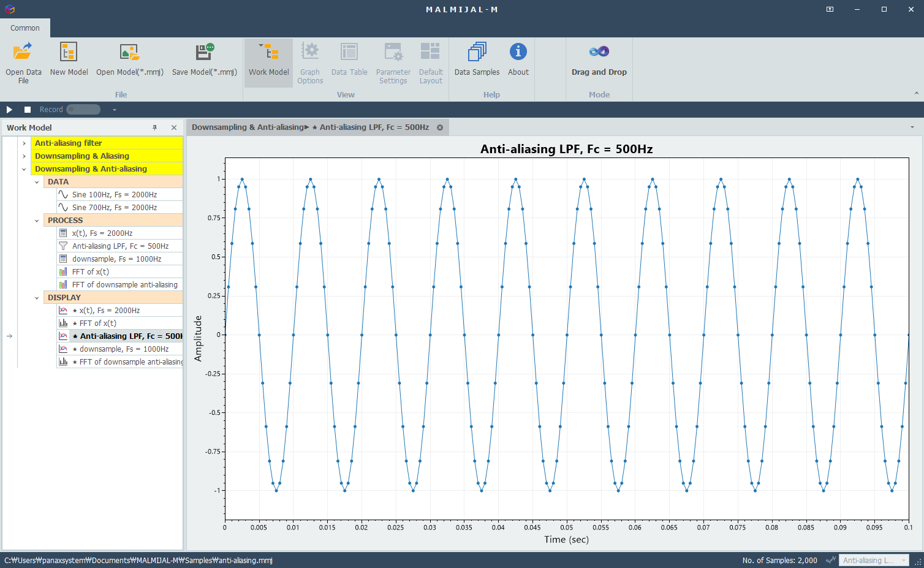
Task: Open FFT of downsample anti-aliasing display
Action: click(x=119, y=362)
